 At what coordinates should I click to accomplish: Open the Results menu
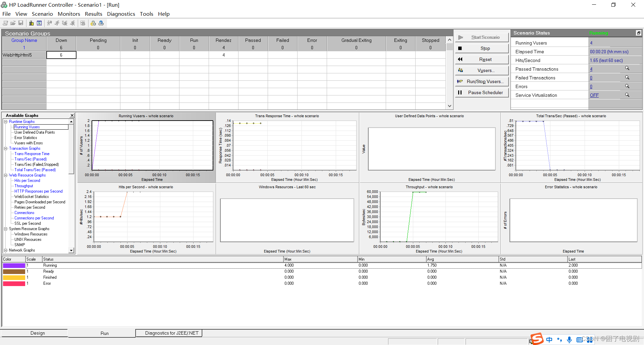[93, 14]
